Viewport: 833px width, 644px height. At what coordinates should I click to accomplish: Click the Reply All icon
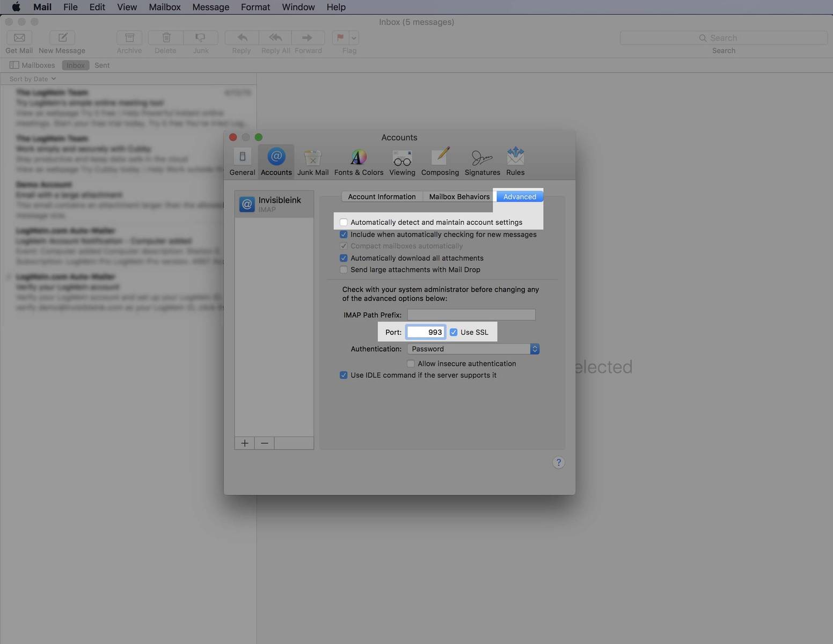tap(275, 38)
